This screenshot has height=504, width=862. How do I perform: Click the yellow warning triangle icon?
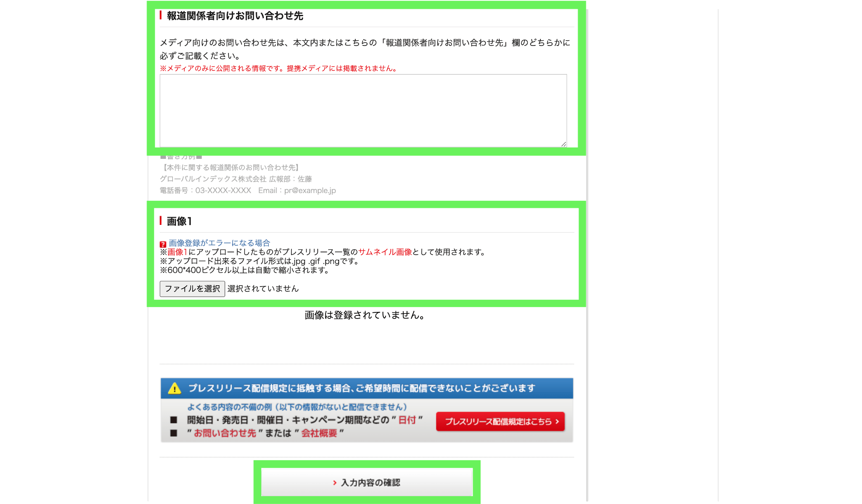(x=174, y=388)
